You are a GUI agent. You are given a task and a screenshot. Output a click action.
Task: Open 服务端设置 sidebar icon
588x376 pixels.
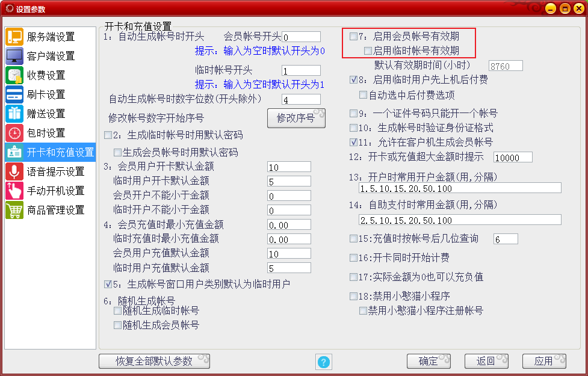[14, 37]
